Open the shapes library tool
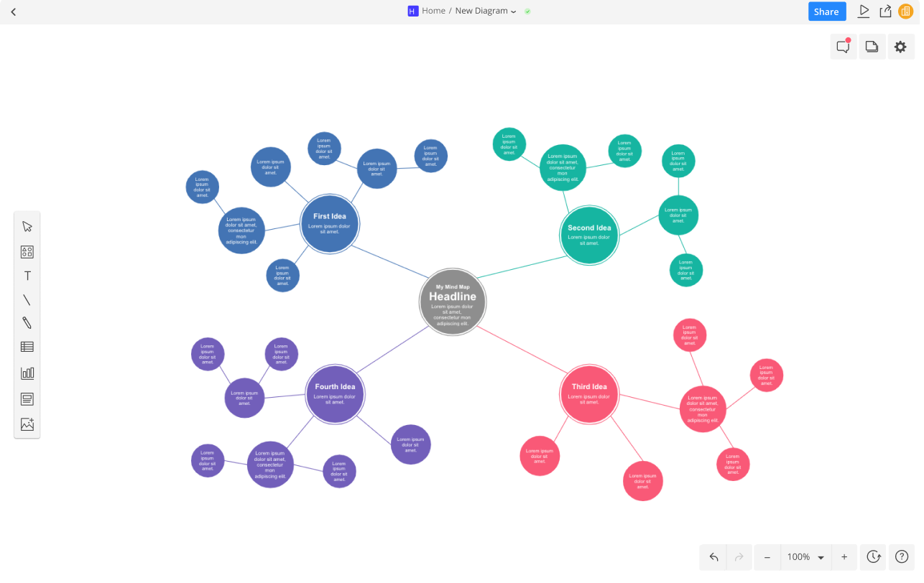The image size is (924, 583). 27,252
